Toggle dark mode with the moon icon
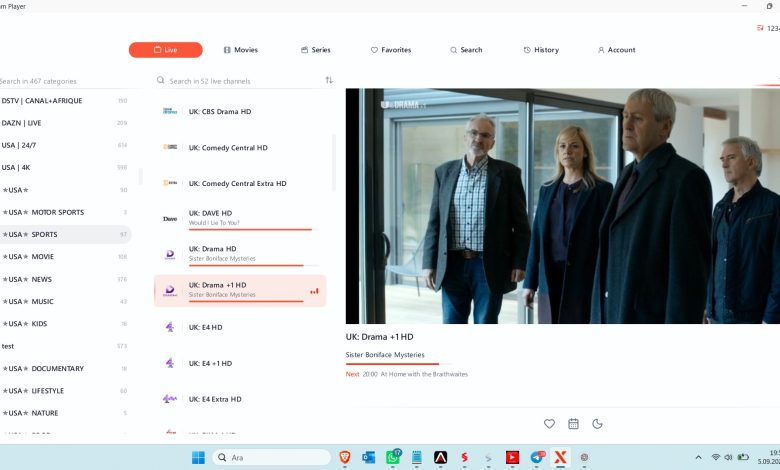The height and width of the screenshot is (470, 780). 597,424
